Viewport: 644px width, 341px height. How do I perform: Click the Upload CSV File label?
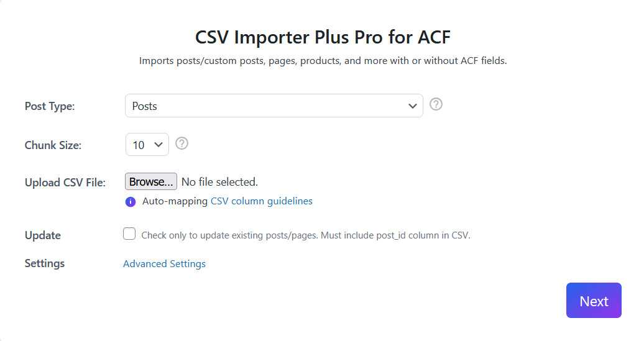pos(65,183)
